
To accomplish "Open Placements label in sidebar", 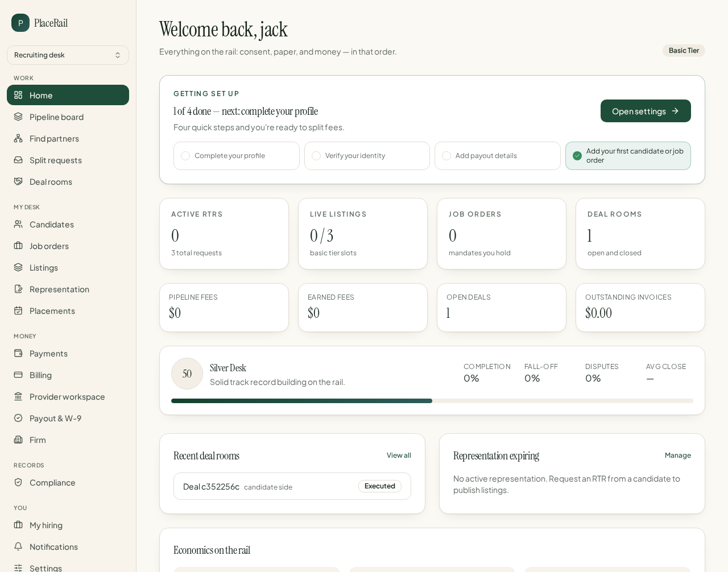I will point(52,310).
